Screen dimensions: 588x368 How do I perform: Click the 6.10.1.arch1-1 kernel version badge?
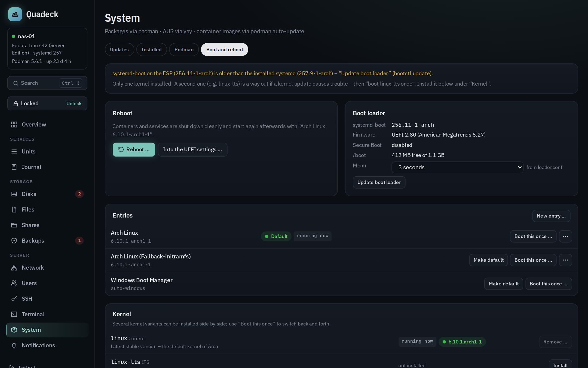pos(462,342)
